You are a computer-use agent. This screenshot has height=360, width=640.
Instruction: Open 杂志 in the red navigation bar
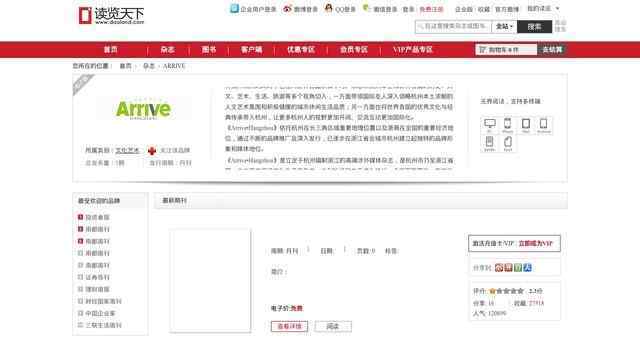click(x=167, y=50)
